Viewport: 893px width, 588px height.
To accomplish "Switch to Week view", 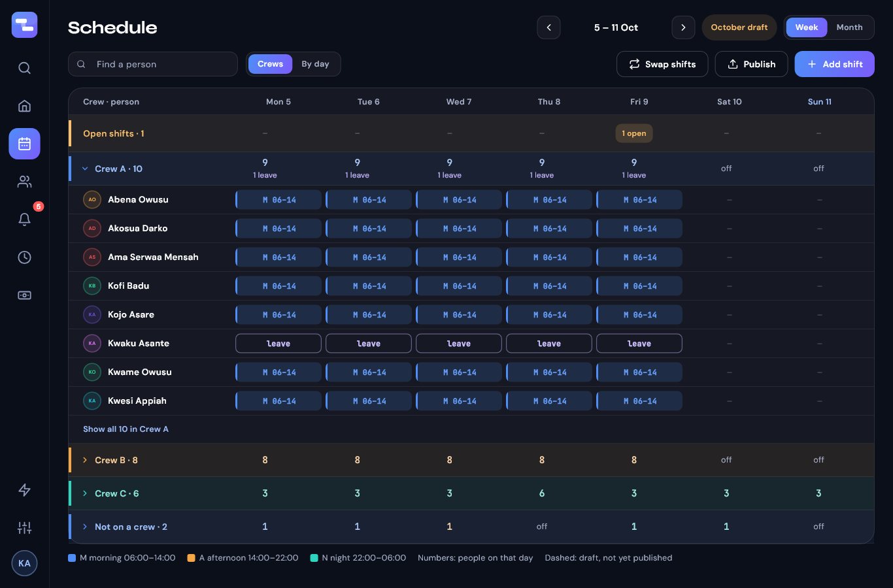I will 807,27.
